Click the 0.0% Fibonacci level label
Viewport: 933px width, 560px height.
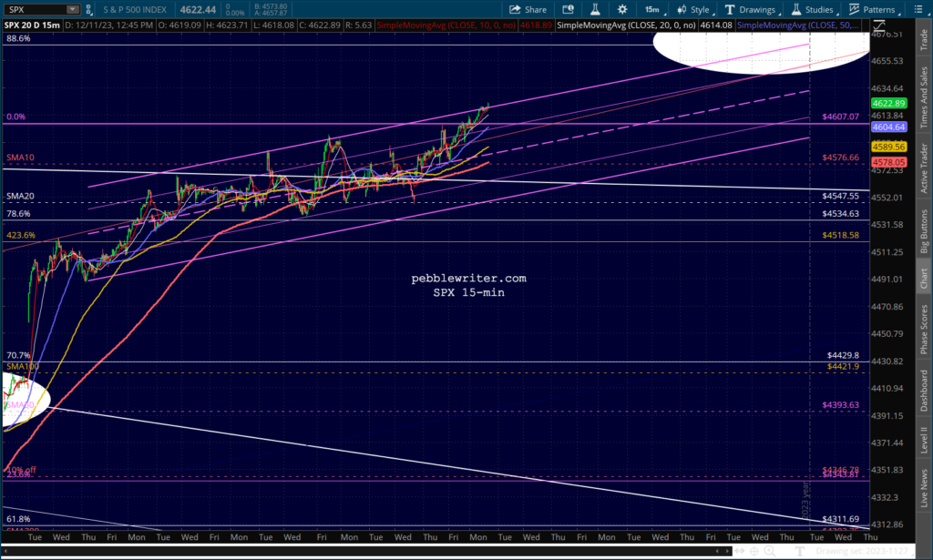pyautogui.click(x=16, y=117)
